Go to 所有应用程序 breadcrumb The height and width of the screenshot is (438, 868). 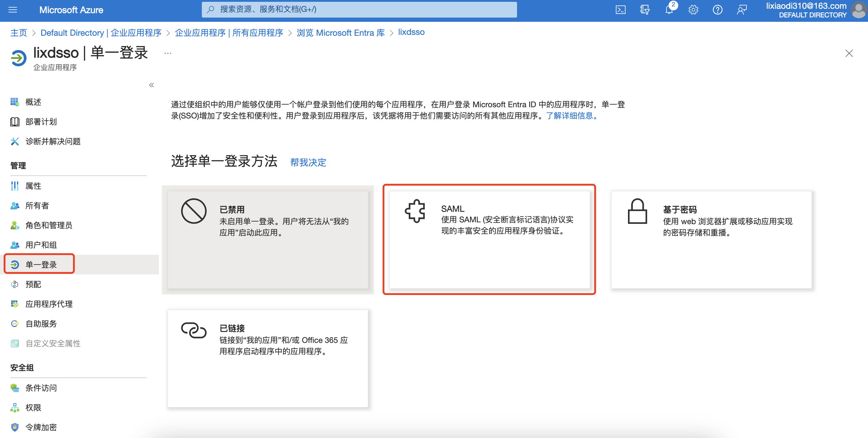coord(229,33)
